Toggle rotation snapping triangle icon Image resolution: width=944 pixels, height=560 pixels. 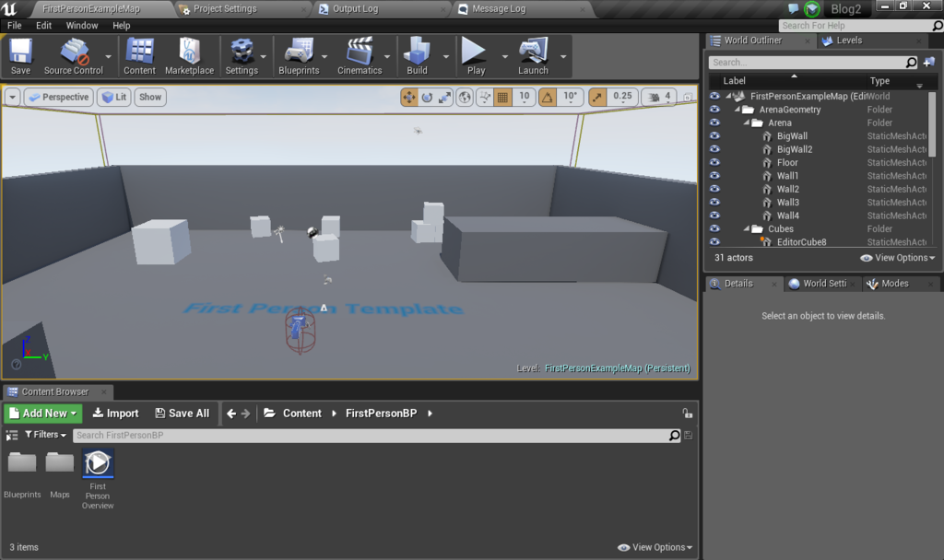click(x=548, y=97)
